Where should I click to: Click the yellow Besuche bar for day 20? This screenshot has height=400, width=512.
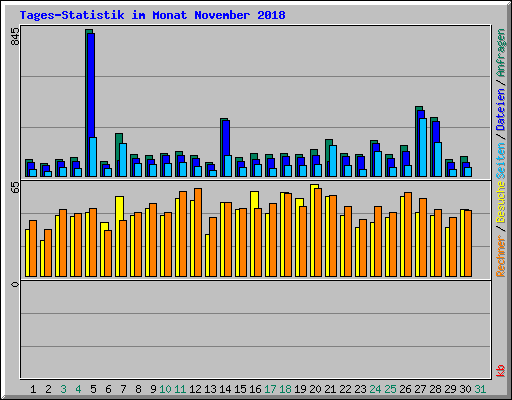[313, 230]
